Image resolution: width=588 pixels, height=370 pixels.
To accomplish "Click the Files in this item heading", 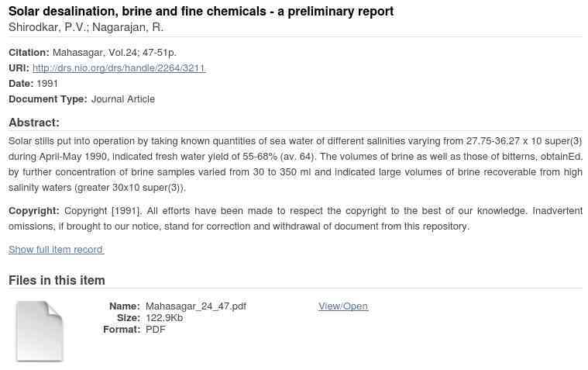I will click(57, 280).
